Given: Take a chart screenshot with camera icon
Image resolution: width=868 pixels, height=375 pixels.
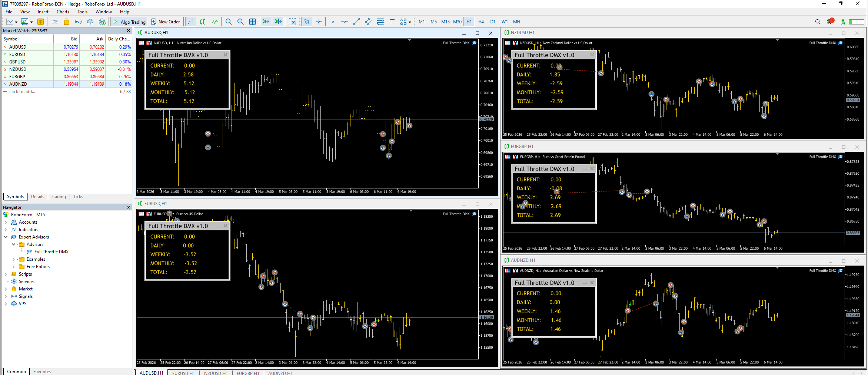Looking at the screenshot, I should (x=293, y=22).
